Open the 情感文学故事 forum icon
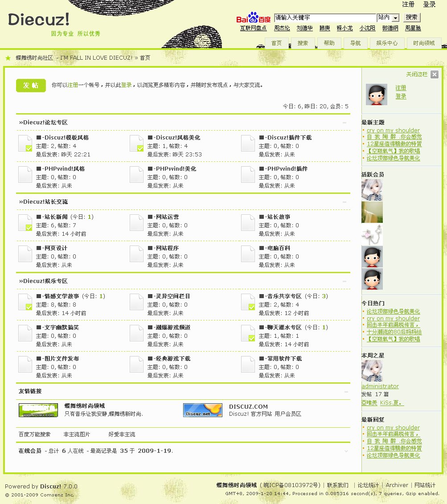Screen dimensions: 447x504 (25, 302)
